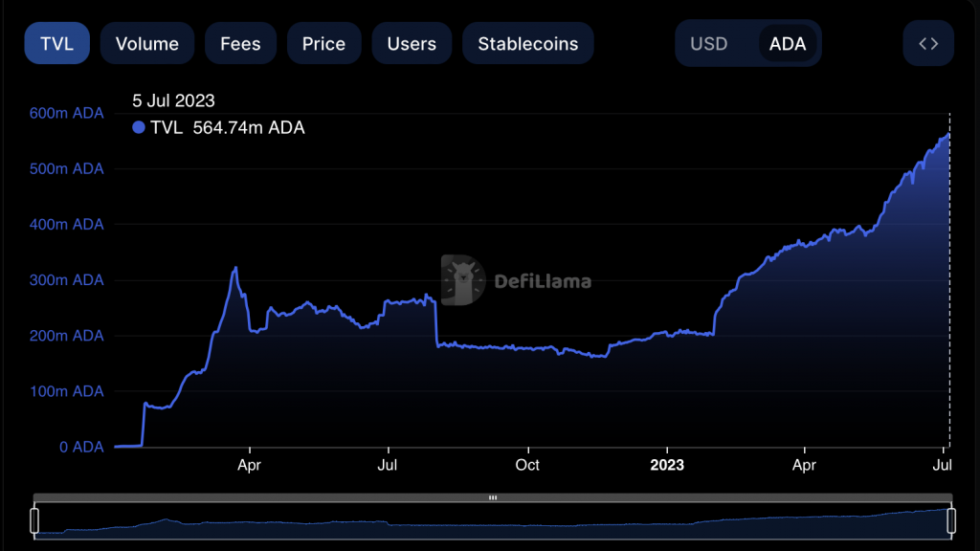Keep ADA selected in the currency switch

[x=787, y=43]
